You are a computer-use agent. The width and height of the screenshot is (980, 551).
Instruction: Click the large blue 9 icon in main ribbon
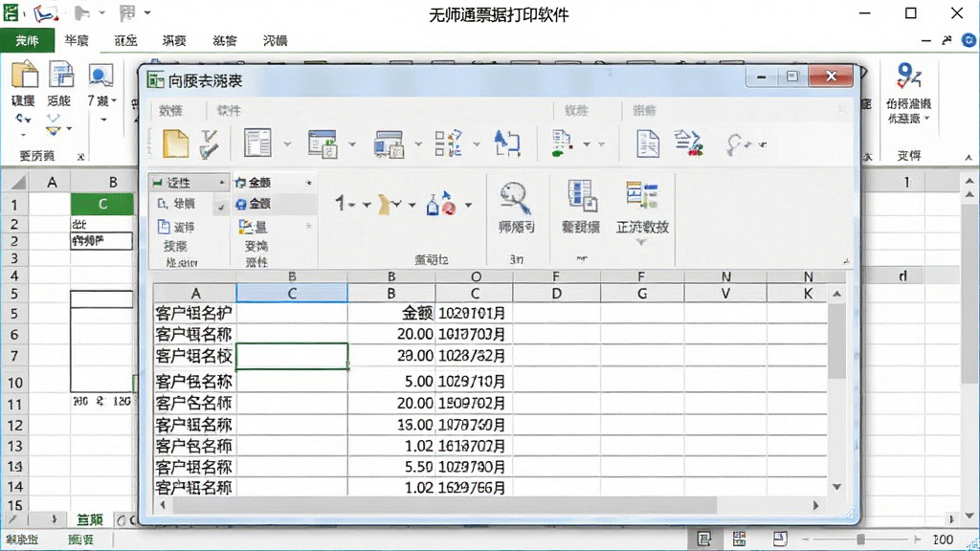pos(908,77)
